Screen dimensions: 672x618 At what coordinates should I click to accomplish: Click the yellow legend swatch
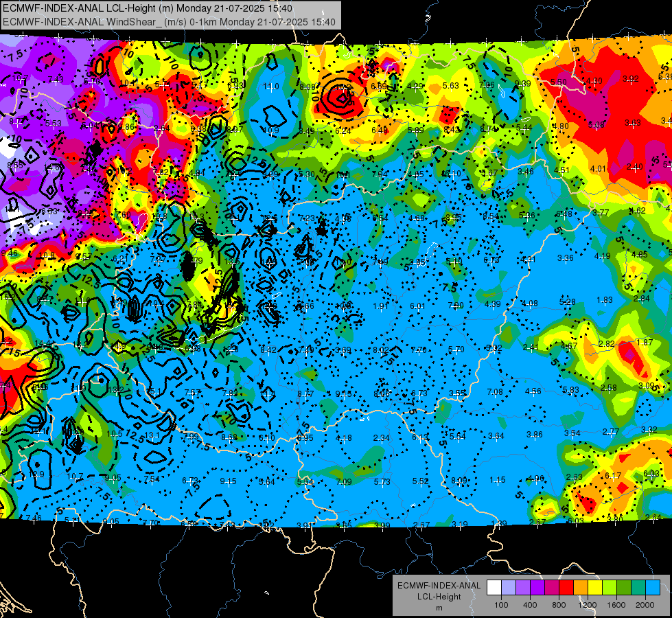click(595, 588)
